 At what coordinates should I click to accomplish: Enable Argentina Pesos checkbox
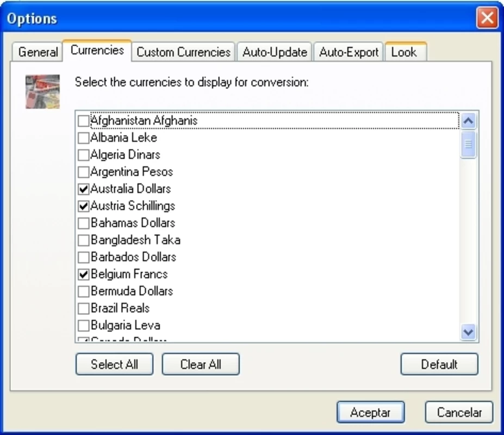pos(84,172)
